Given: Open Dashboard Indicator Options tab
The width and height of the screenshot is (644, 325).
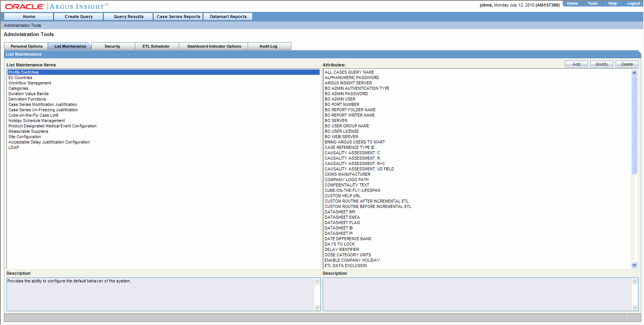Looking at the screenshot, I should coord(214,46).
